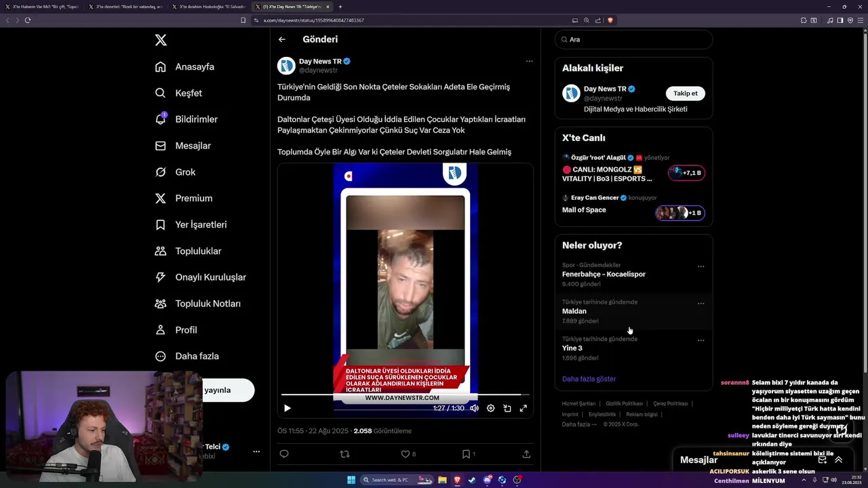Expand footer Daha fazla options
The width and height of the screenshot is (868, 488).
pos(579,424)
